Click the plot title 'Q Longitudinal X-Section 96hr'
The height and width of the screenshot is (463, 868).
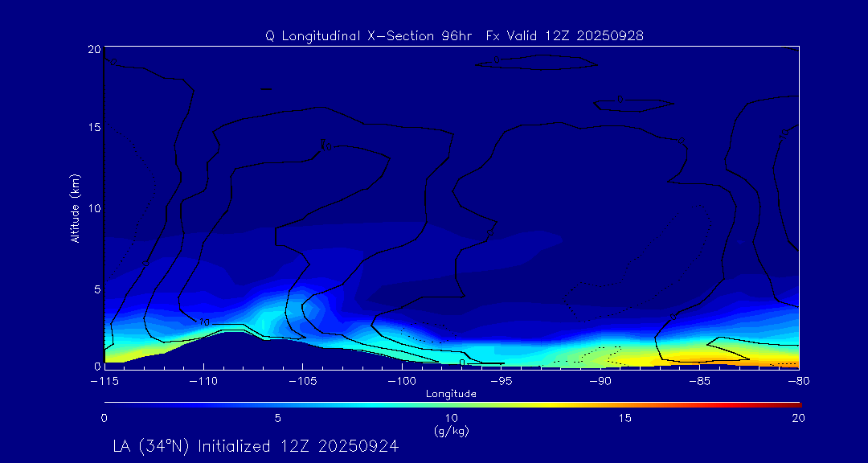(x=369, y=36)
